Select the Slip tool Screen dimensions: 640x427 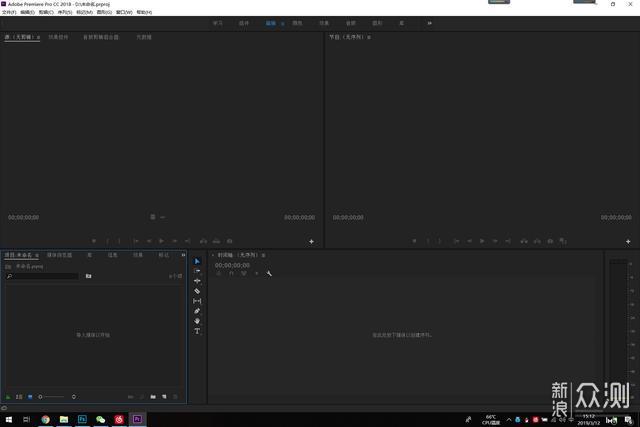197,301
